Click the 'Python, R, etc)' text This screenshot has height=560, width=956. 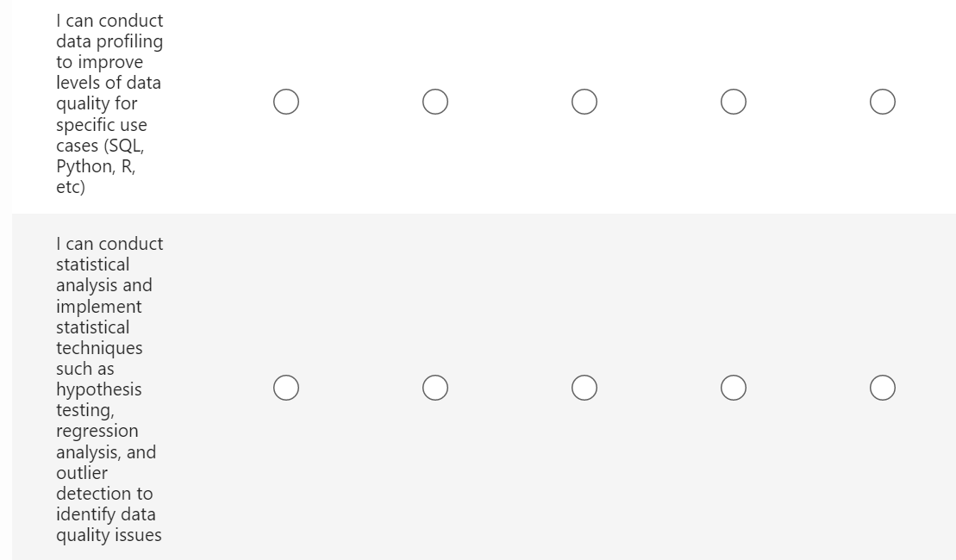tap(95, 176)
